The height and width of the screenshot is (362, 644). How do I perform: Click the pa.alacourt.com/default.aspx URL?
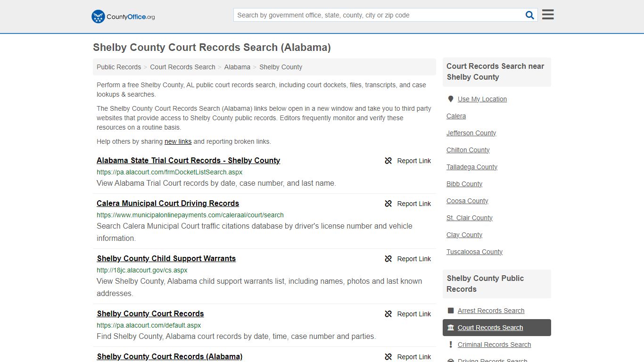[x=149, y=325]
